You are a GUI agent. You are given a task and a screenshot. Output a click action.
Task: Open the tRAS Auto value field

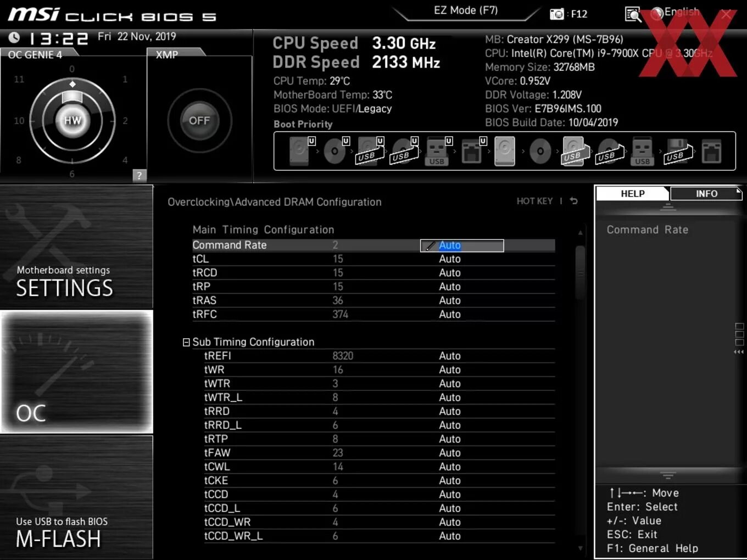click(x=450, y=300)
